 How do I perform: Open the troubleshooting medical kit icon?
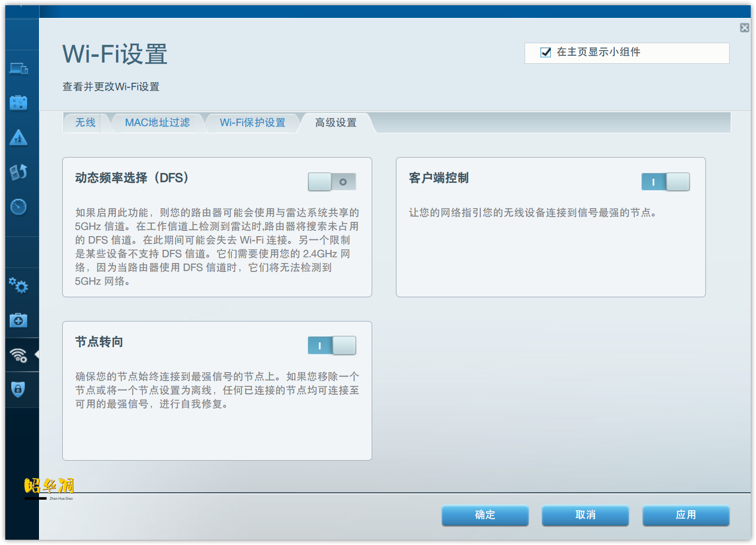(18, 320)
